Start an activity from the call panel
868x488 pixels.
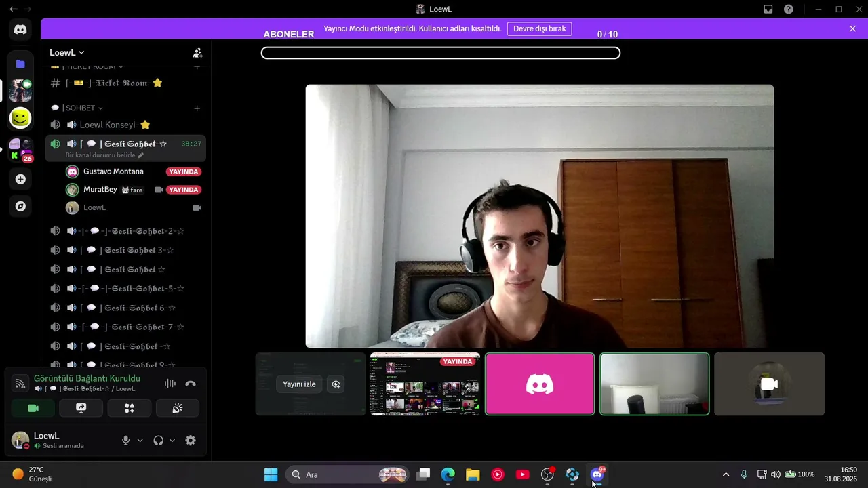click(x=130, y=408)
